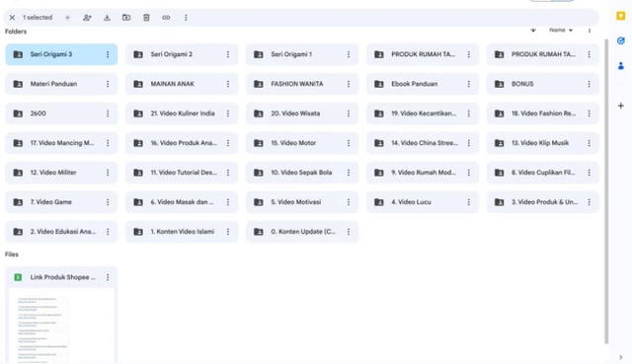Select 4. Video Lucu folder
The width and height of the screenshot is (632, 364).
tap(423, 202)
